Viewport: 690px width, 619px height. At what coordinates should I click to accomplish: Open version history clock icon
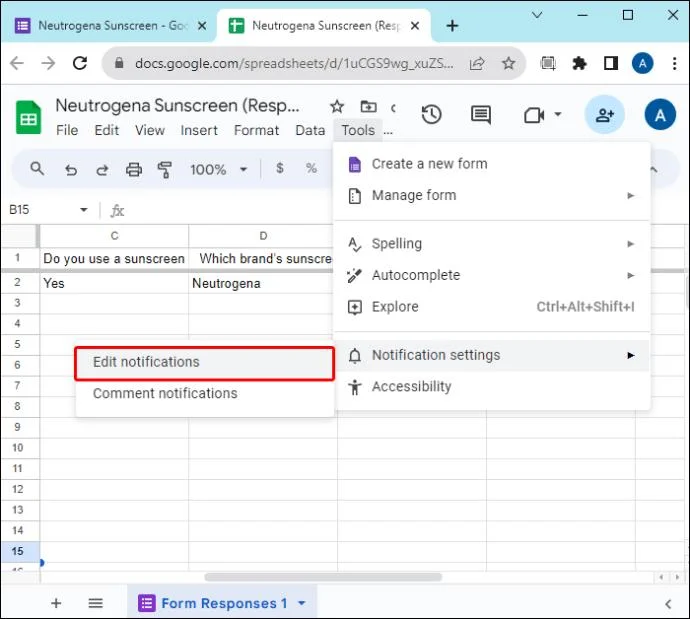pyautogui.click(x=431, y=115)
